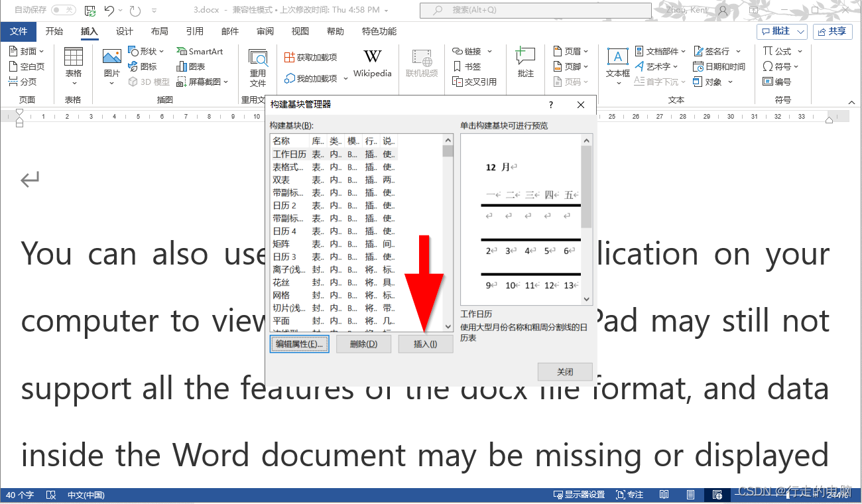Click the 共享 share button
The width and height of the screenshot is (862, 504).
click(x=832, y=31)
